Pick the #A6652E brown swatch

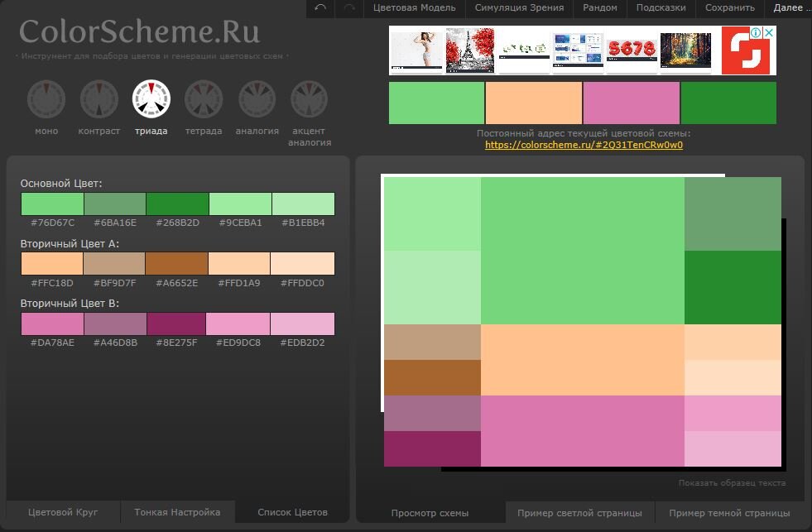point(176,263)
